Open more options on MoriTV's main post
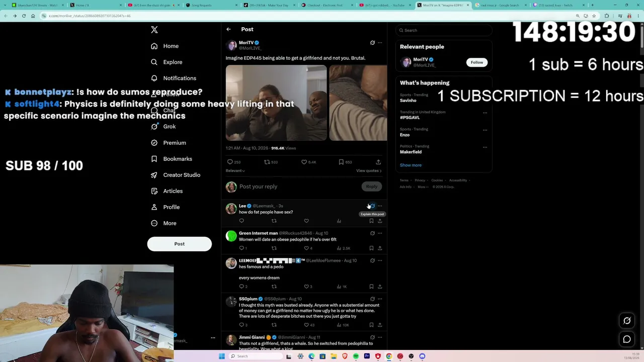The height and width of the screenshot is (362, 644). [380, 43]
